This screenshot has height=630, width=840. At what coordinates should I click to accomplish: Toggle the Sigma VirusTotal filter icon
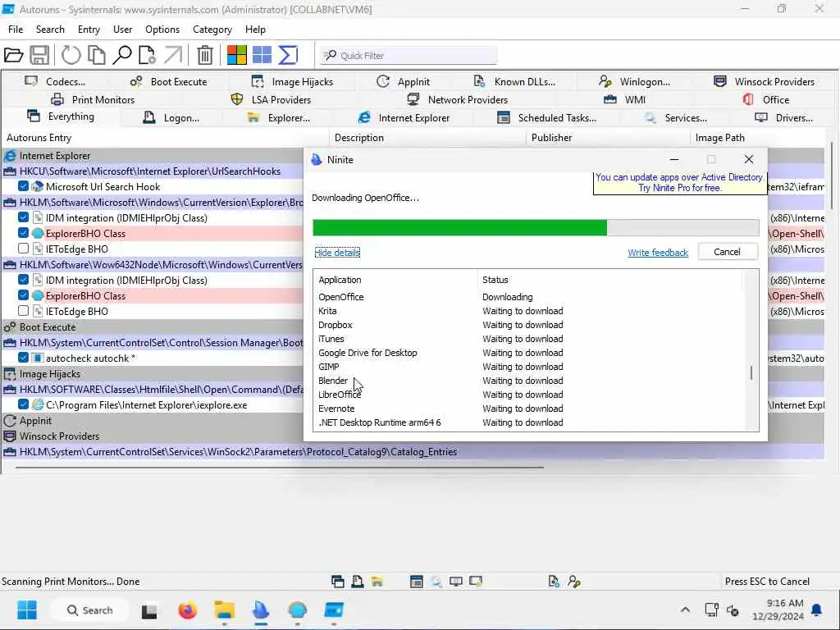288,55
